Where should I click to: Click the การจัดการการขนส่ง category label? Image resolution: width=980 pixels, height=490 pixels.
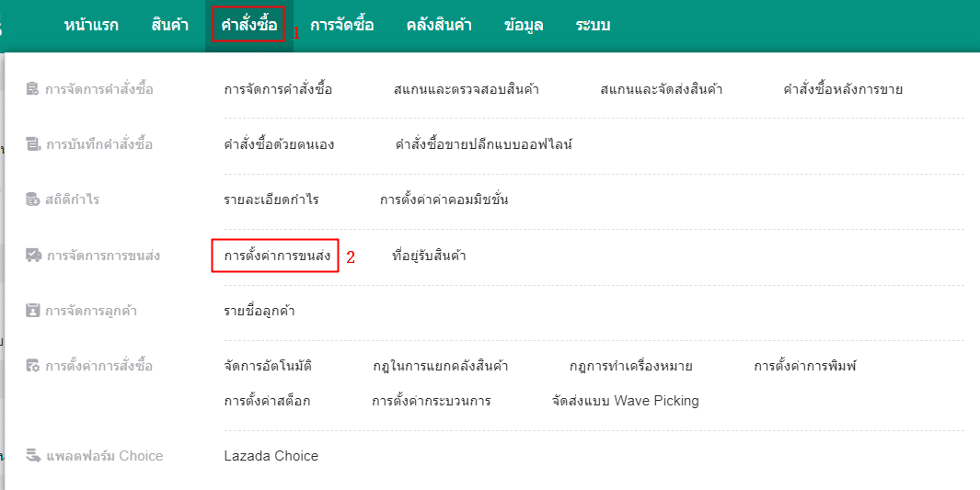pos(103,256)
